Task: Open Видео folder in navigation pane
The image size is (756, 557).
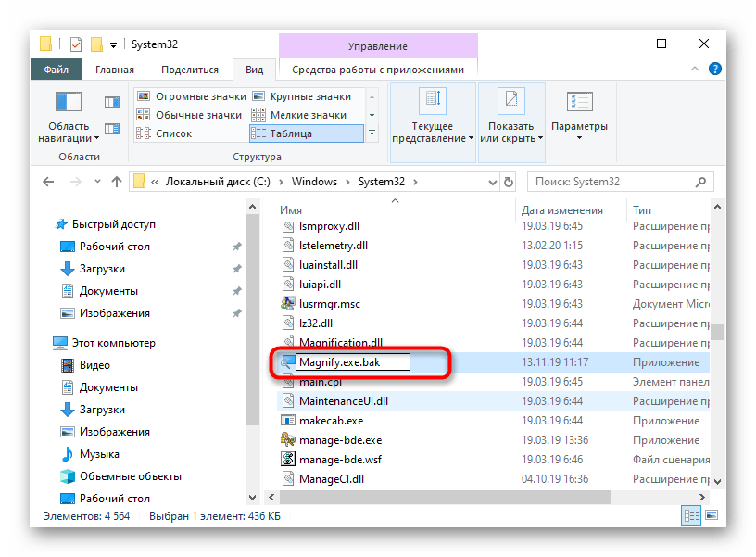Action: pos(94,365)
